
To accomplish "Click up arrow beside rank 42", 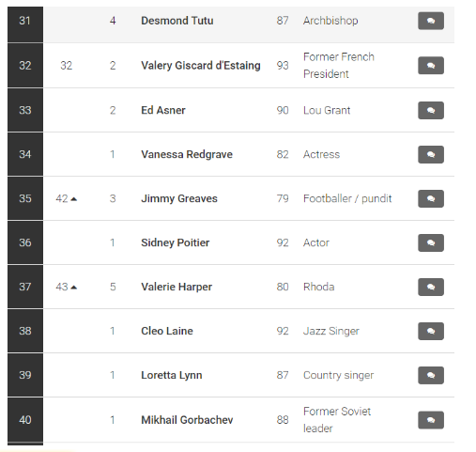I will (74, 199).
